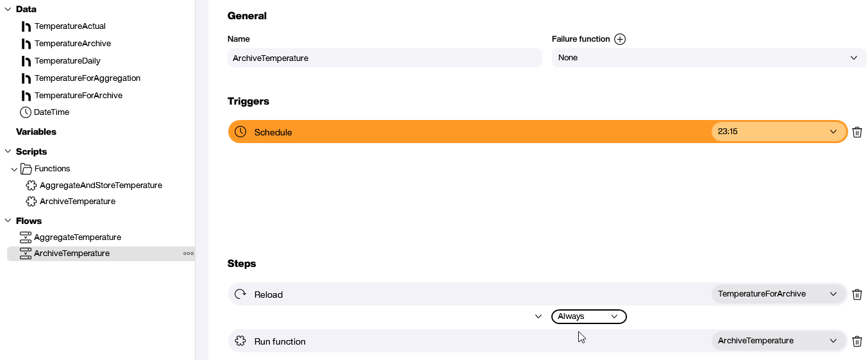Screen dimensions: 868x360
Task: Click the Name input field
Action: tap(385, 58)
